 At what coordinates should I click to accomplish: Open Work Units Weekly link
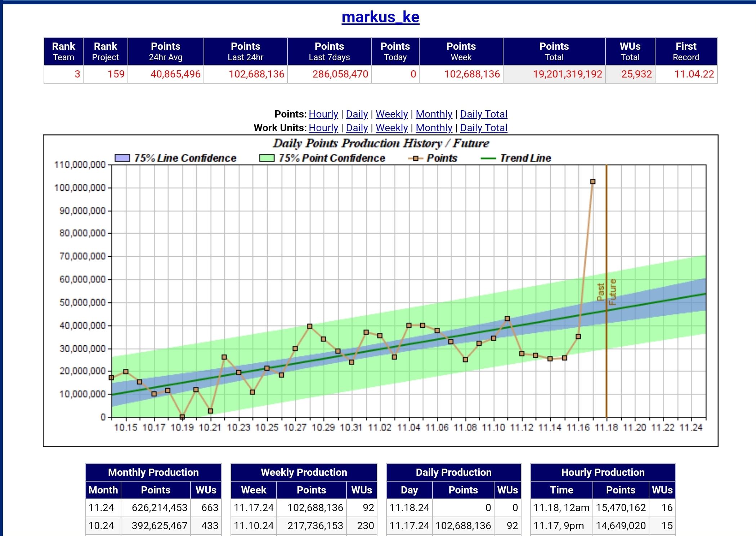point(392,128)
